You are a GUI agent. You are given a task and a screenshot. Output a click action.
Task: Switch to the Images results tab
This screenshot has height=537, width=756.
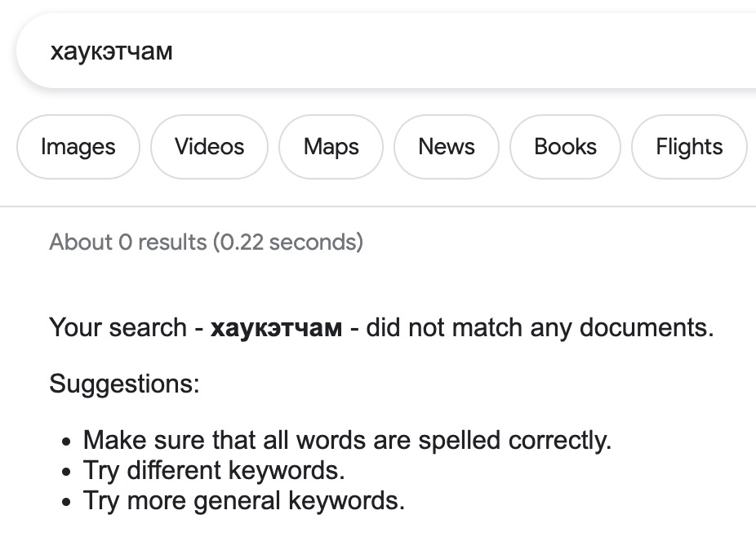pos(78,147)
